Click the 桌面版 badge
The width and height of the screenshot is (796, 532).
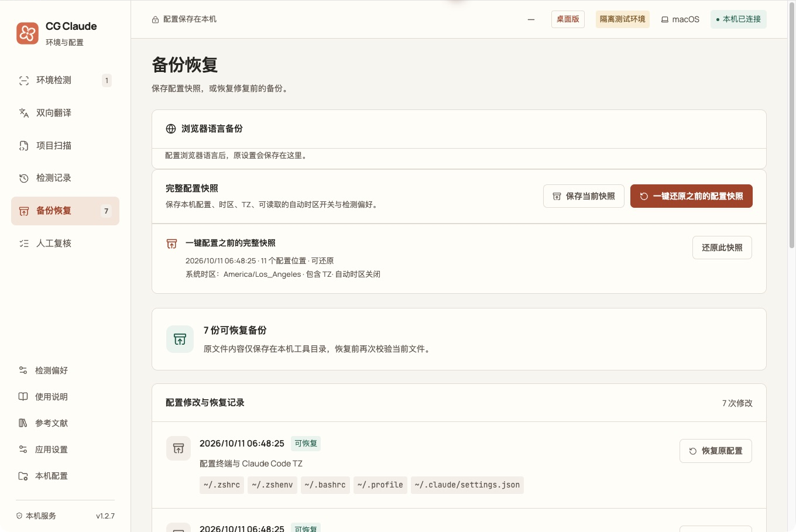click(x=568, y=19)
